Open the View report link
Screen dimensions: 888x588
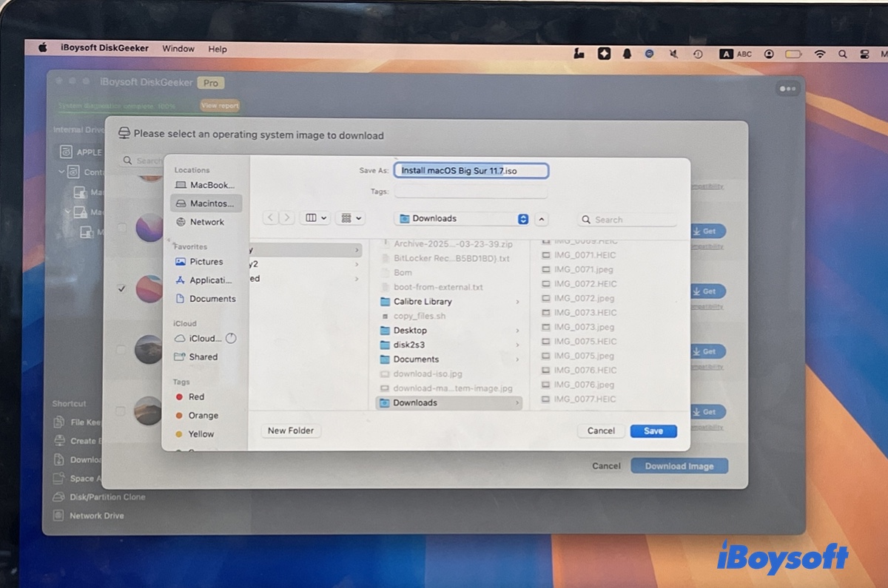click(x=220, y=106)
